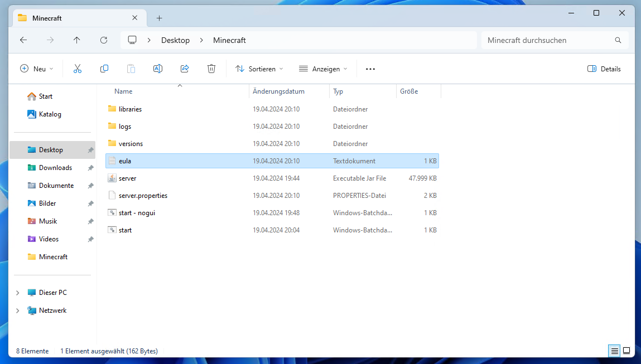Unpin Desktop via its pin icon
Screen dimensions: 641x364
click(91, 150)
